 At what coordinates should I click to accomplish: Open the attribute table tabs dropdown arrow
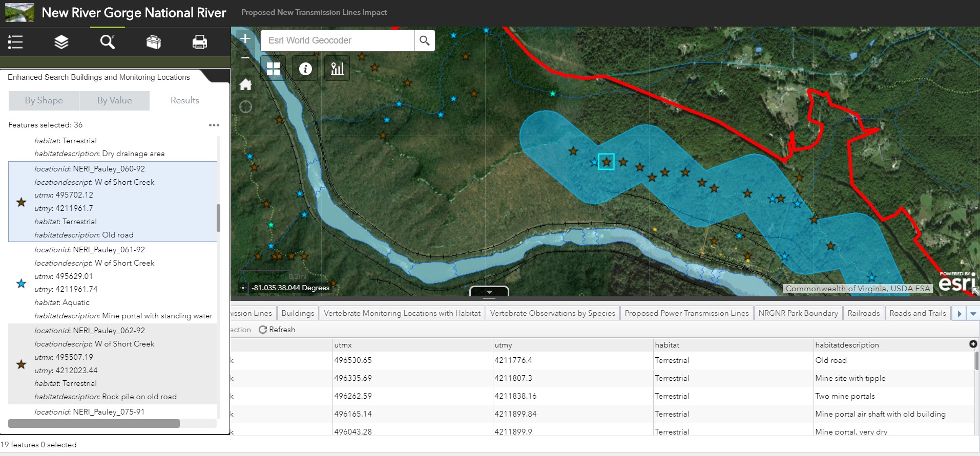pos(973,313)
